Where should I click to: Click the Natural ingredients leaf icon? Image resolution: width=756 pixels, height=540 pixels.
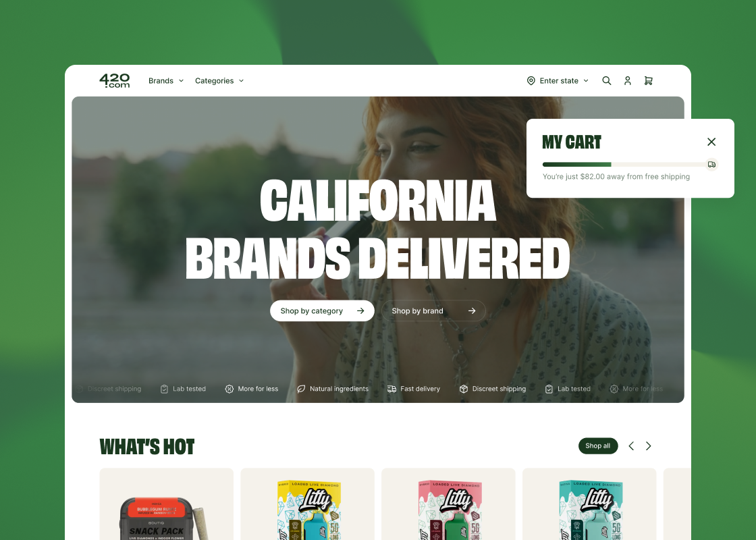301,389
